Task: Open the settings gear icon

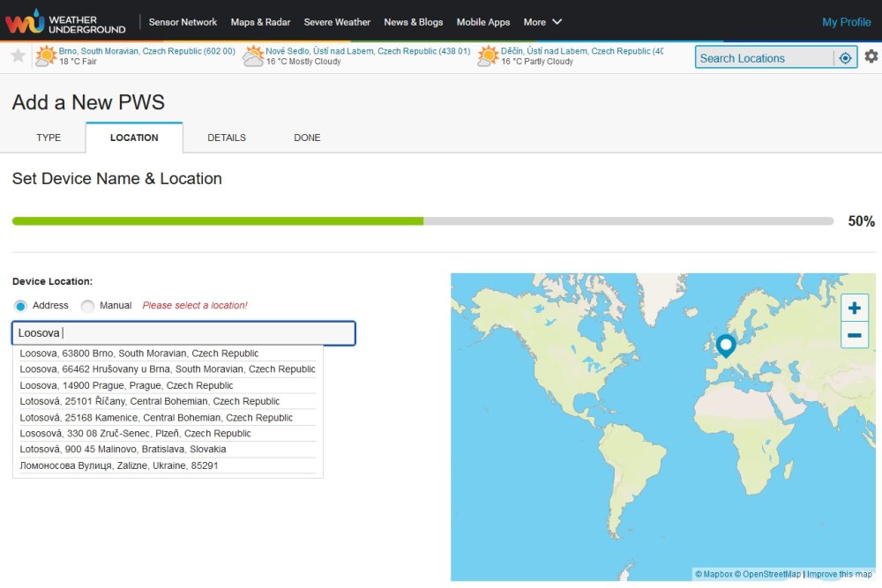Action: tap(871, 56)
